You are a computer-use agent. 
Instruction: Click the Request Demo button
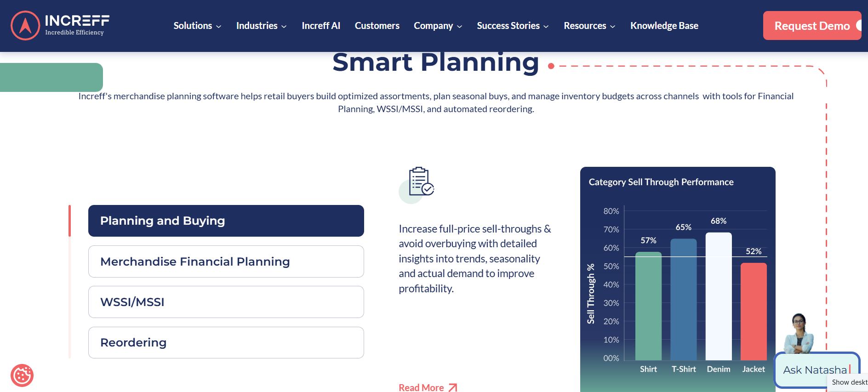point(811,26)
